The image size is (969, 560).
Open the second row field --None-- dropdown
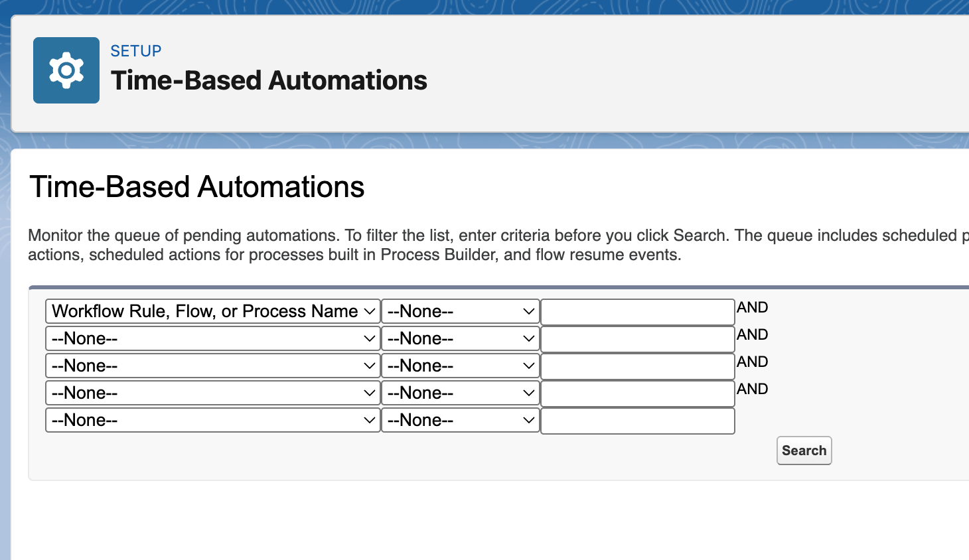point(212,338)
